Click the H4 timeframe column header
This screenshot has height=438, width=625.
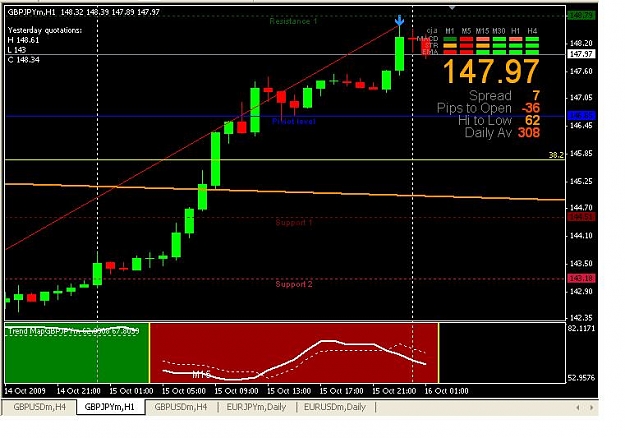532,31
